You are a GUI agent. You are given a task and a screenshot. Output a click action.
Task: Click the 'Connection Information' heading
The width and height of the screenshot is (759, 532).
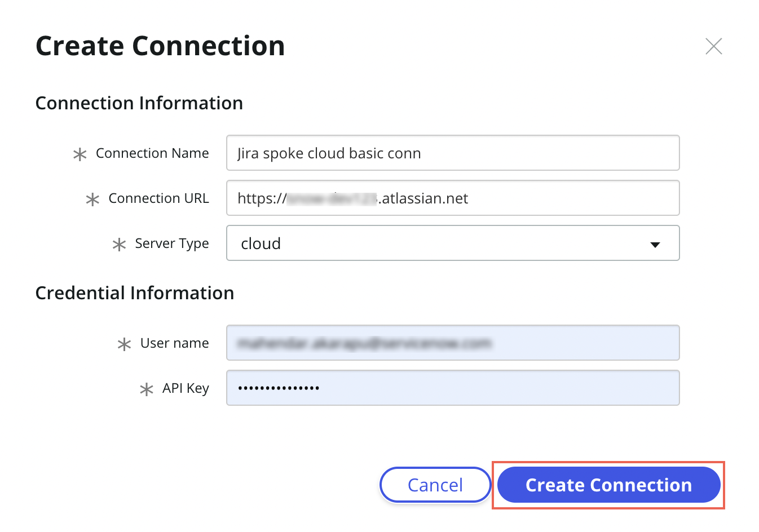(x=139, y=103)
